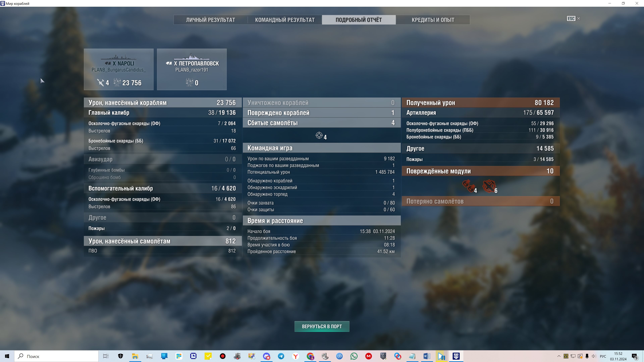Screen dimensions: 644x362
Task: Click the Командная игра section header
Action: click(x=321, y=148)
